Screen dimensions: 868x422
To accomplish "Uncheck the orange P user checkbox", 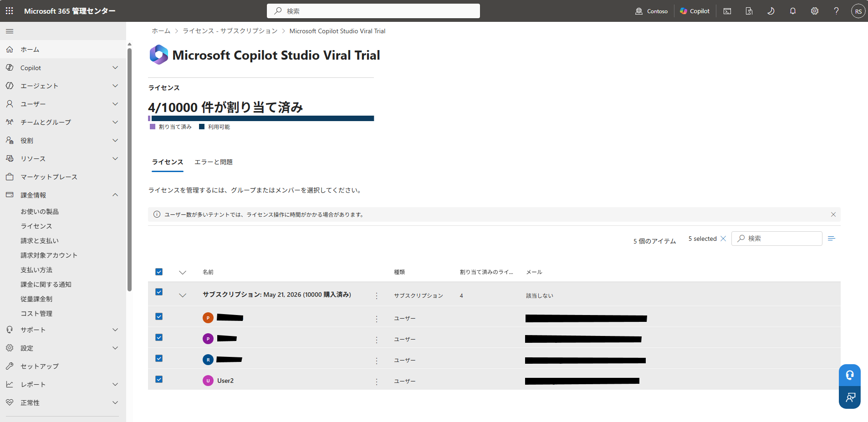I will click(x=159, y=316).
